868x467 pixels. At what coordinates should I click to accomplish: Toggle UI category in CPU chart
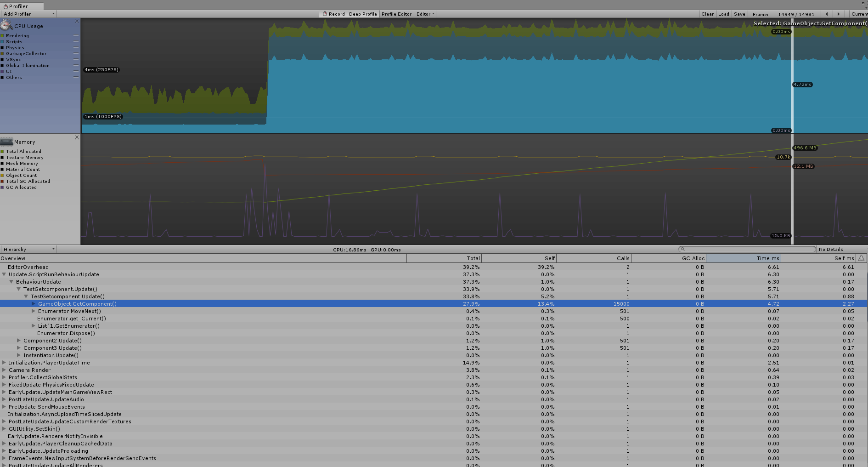2,71
